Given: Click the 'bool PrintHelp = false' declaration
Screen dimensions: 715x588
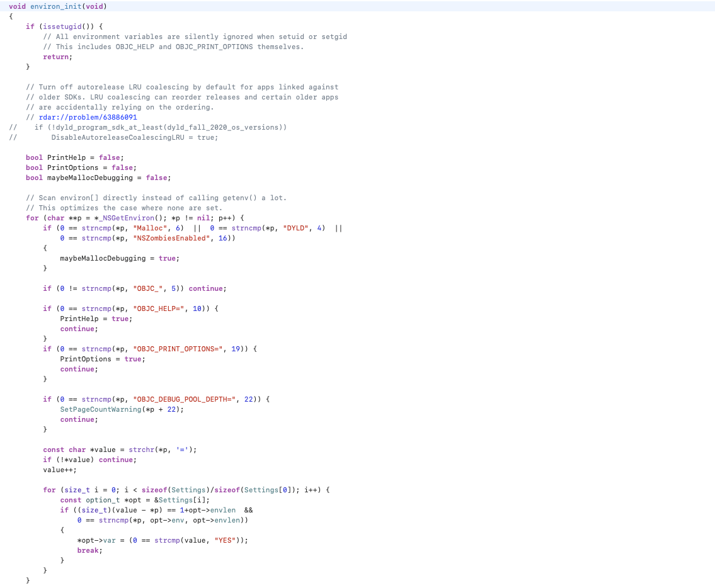Looking at the screenshot, I should click(75, 157).
